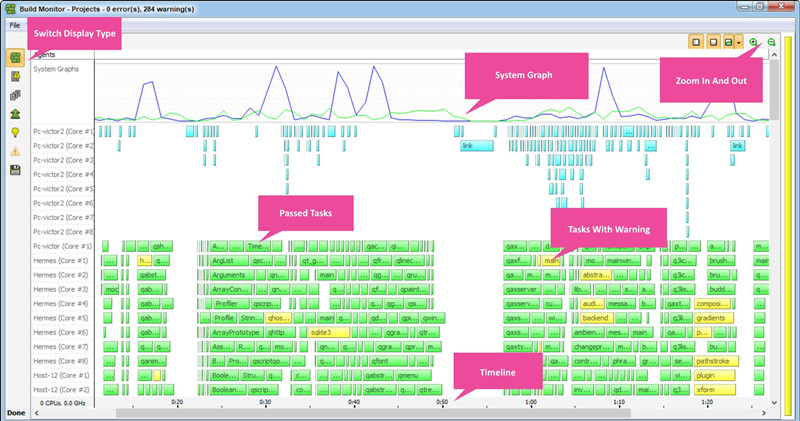Image resolution: width=800 pixels, height=421 pixels.
Task: Select the pathstroke warning task block
Action: 714,361
